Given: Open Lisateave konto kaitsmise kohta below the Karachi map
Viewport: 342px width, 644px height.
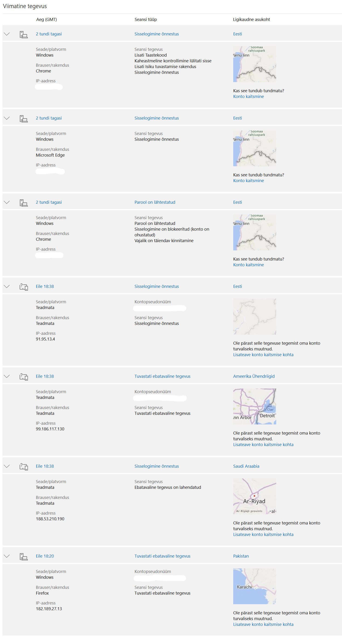Looking at the screenshot, I should 263,624.
